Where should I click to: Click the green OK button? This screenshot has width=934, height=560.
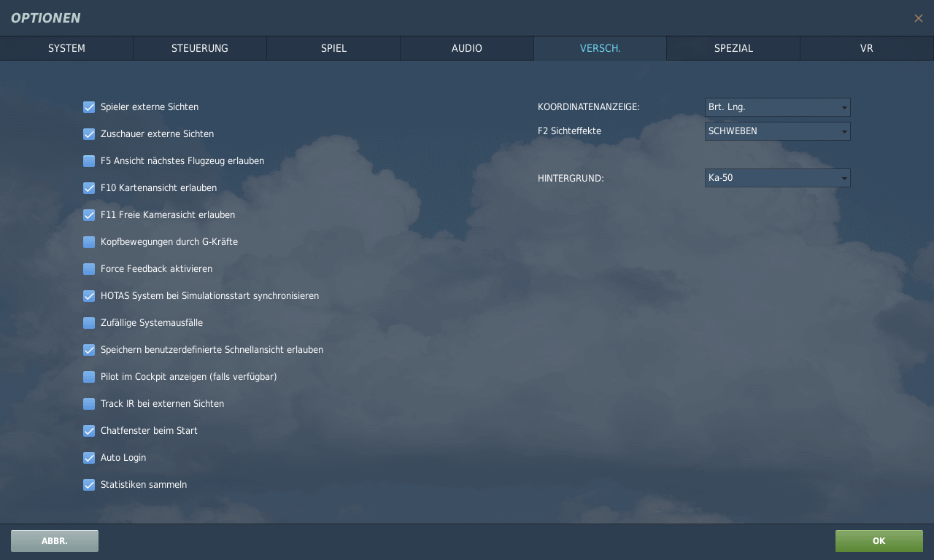coord(879,541)
